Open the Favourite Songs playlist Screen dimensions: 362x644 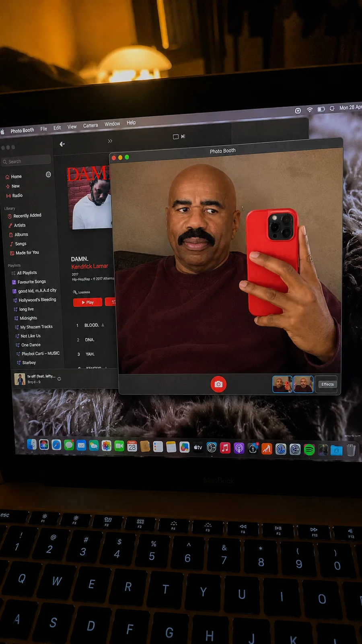click(x=29, y=282)
